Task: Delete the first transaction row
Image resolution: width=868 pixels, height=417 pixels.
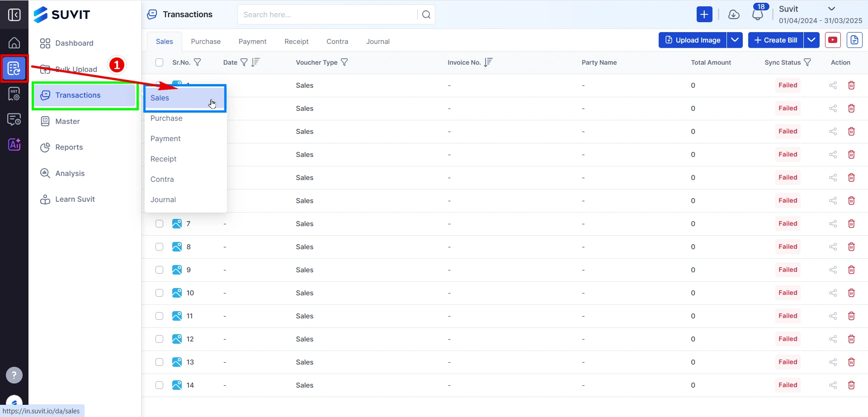Action: [851, 85]
